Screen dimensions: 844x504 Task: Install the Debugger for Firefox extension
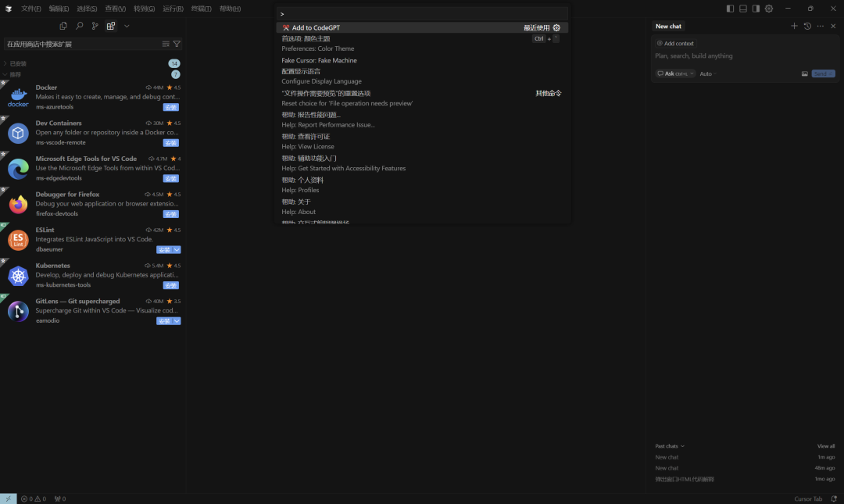point(170,214)
